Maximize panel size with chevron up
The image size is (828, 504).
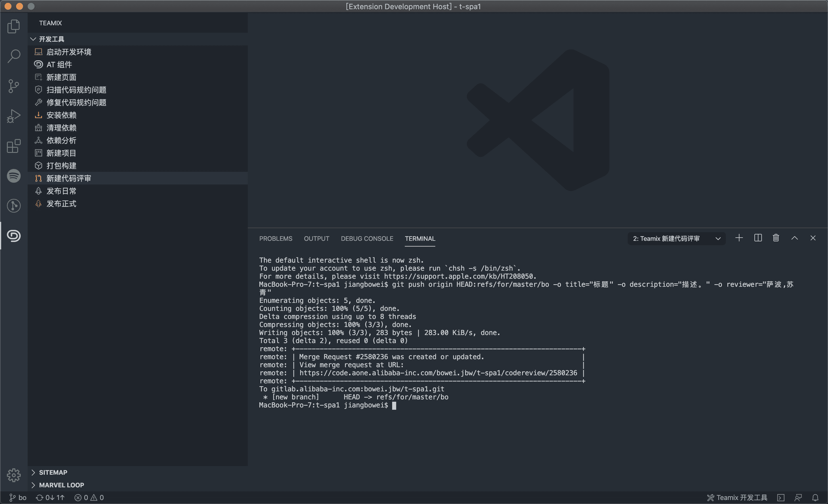click(794, 238)
